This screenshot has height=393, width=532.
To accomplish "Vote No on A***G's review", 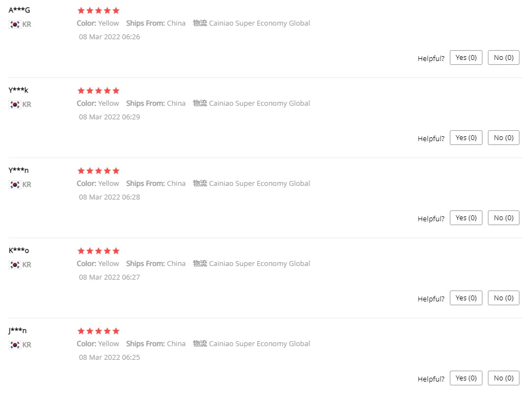I will click(504, 58).
